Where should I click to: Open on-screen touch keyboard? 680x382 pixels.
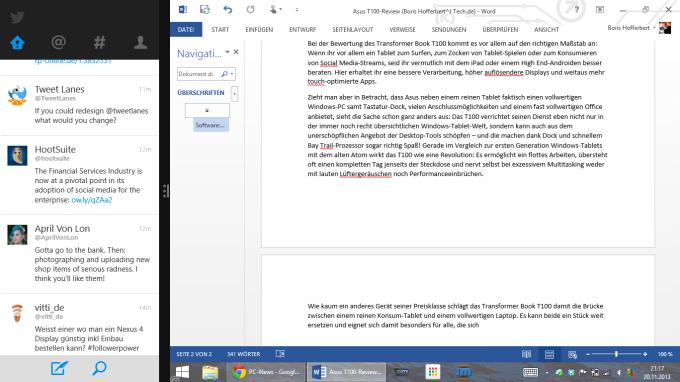tap(530, 372)
